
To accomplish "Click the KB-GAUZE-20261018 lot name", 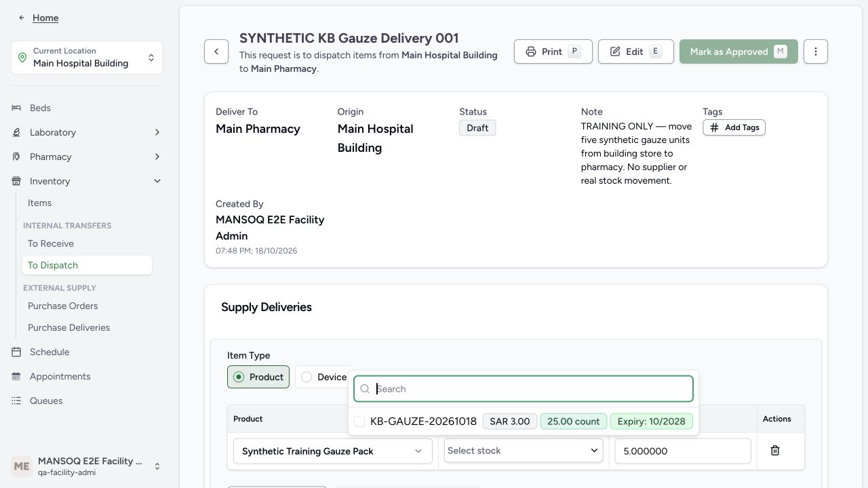I will click(x=423, y=422).
